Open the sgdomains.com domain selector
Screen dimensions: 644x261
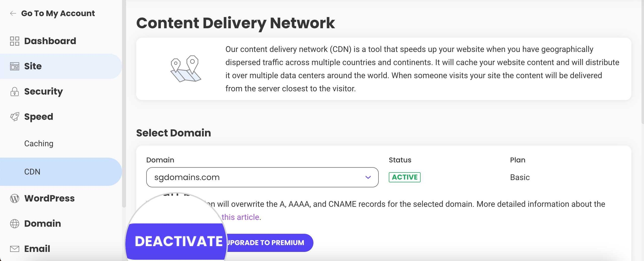coord(262,177)
